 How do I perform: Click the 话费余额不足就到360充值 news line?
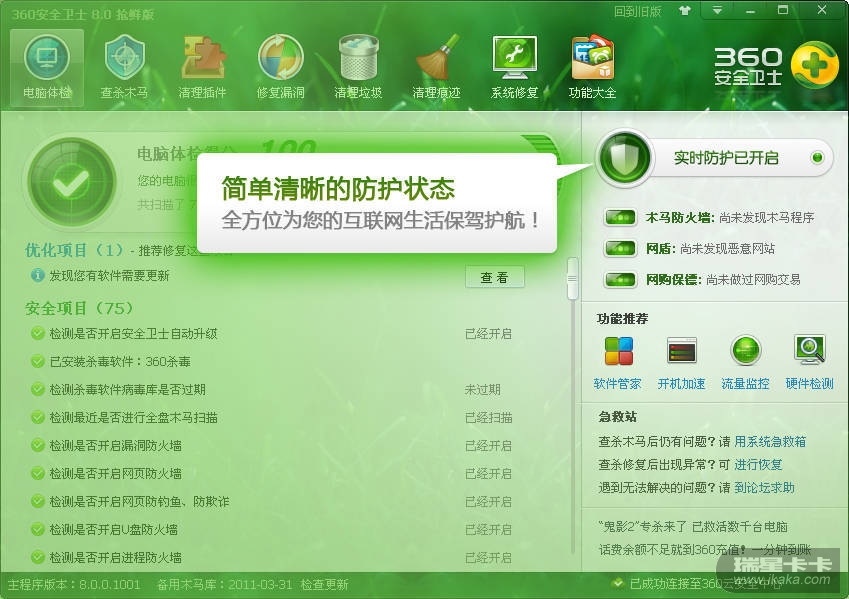pyautogui.click(x=704, y=550)
